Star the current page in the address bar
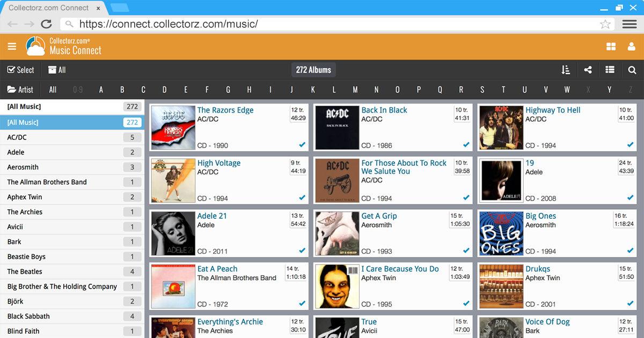The width and height of the screenshot is (644, 338). click(605, 24)
